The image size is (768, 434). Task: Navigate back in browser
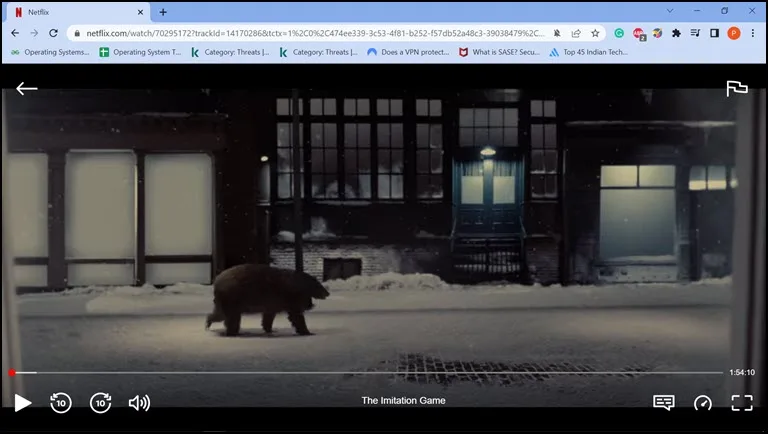(15, 33)
